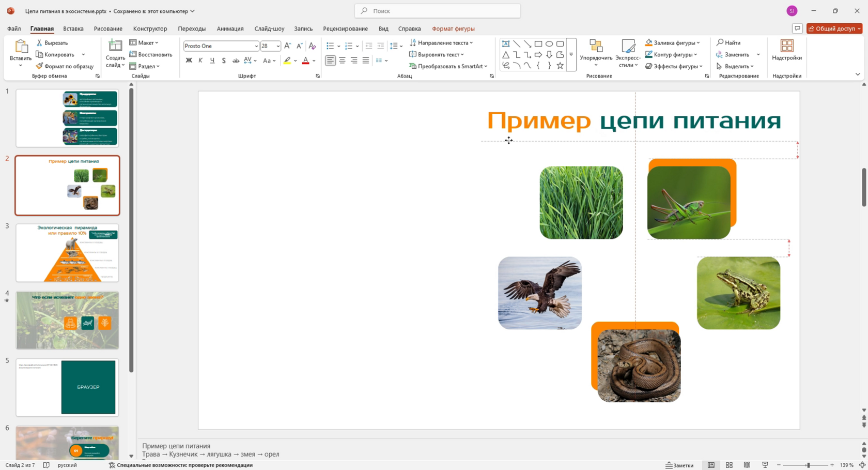Insert a text box from shapes gallery
Viewport: 868px width, 470px height.
[x=506, y=44]
